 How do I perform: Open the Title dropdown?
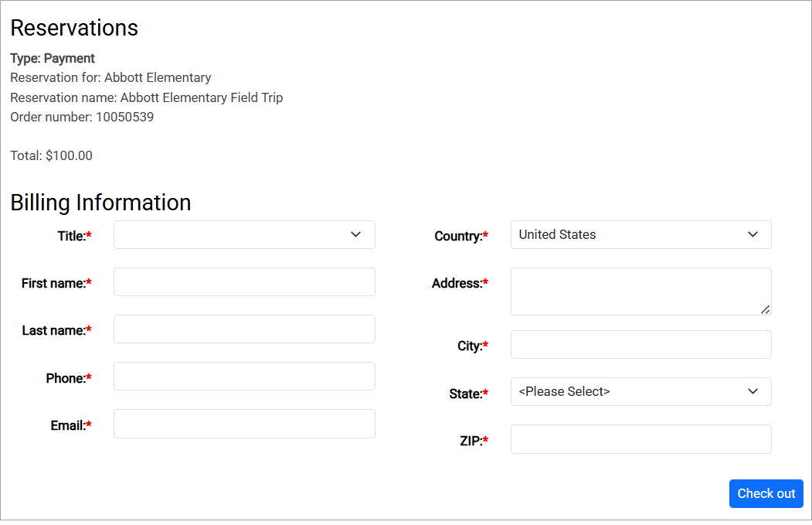coord(243,235)
